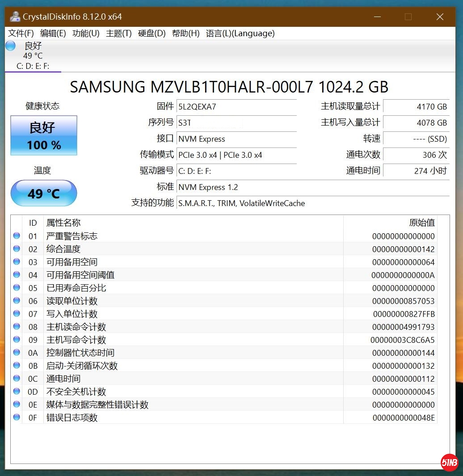Close the CrystalDiskInfo window
The image size is (463, 476).
(x=440, y=17)
